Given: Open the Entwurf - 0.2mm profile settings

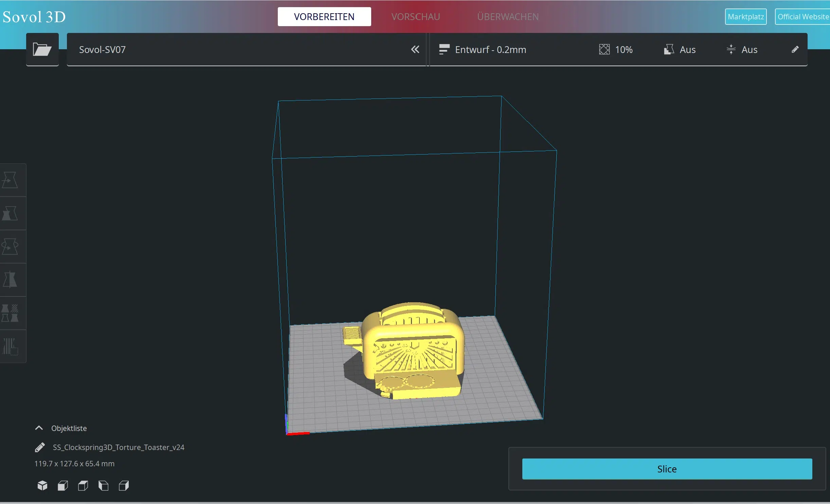Looking at the screenshot, I should [490, 50].
